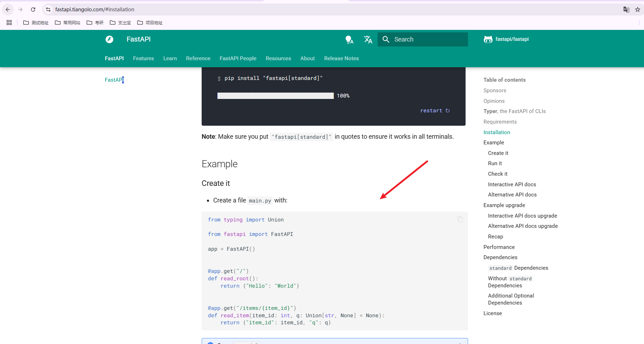The height and width of the screenshot is (344, 644).
Task: Go to Create it in the table of contents
Action: (x=498, y=153)
